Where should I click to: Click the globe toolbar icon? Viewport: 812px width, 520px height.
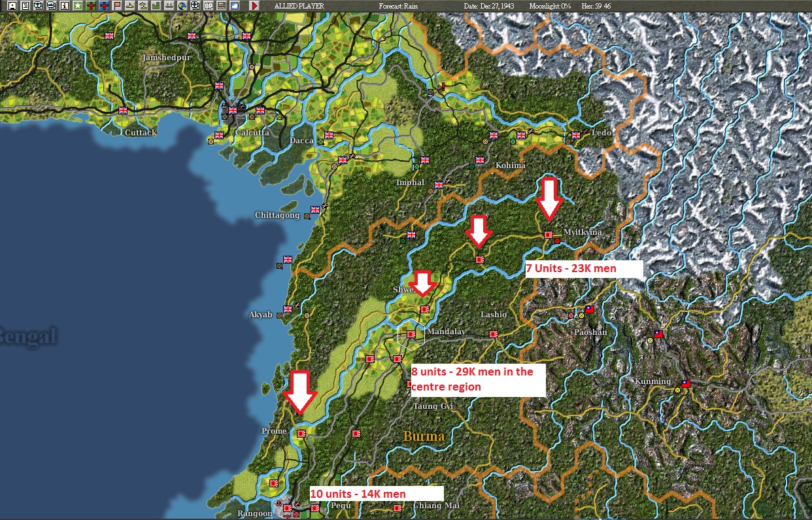click(182, 6)
